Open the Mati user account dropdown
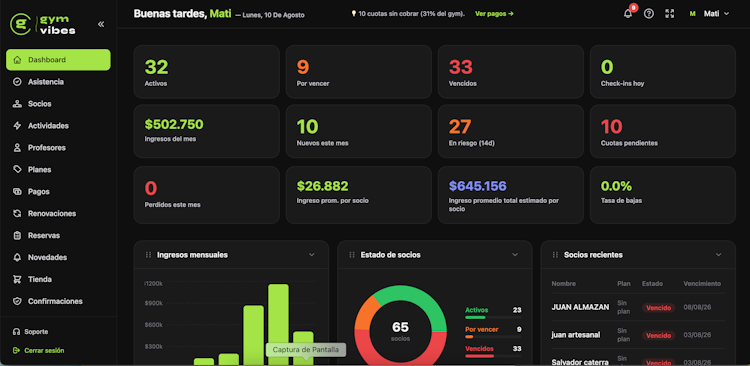 709,13
